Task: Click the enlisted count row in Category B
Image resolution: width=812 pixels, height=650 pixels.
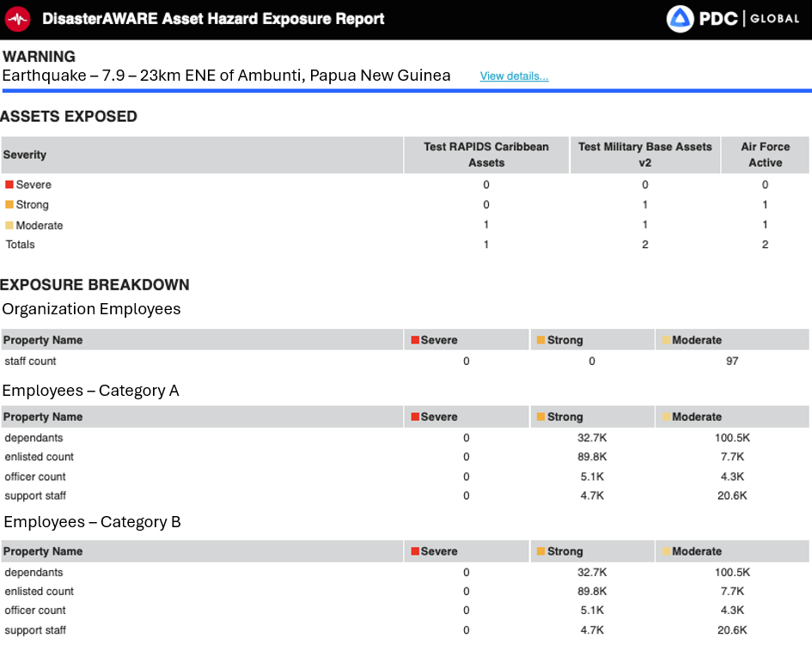Action: coord(405,592)
